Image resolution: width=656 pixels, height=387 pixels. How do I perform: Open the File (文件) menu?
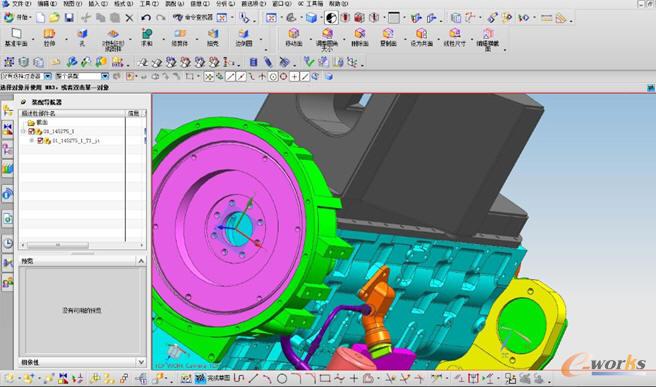pyautogui.click(x=18, y=4)
